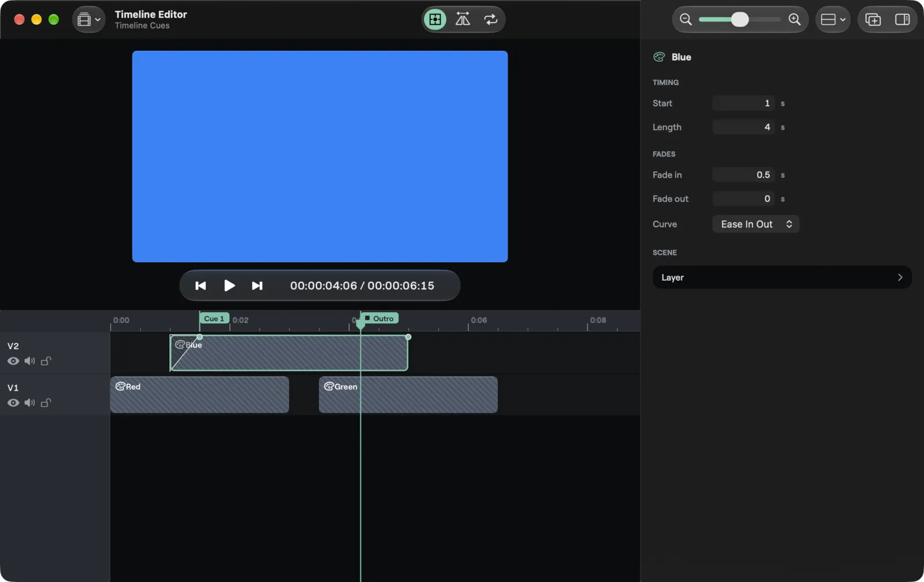
Task: Click the Blue title in inspector
Action: pyautogui.click(x=681, y=57)
